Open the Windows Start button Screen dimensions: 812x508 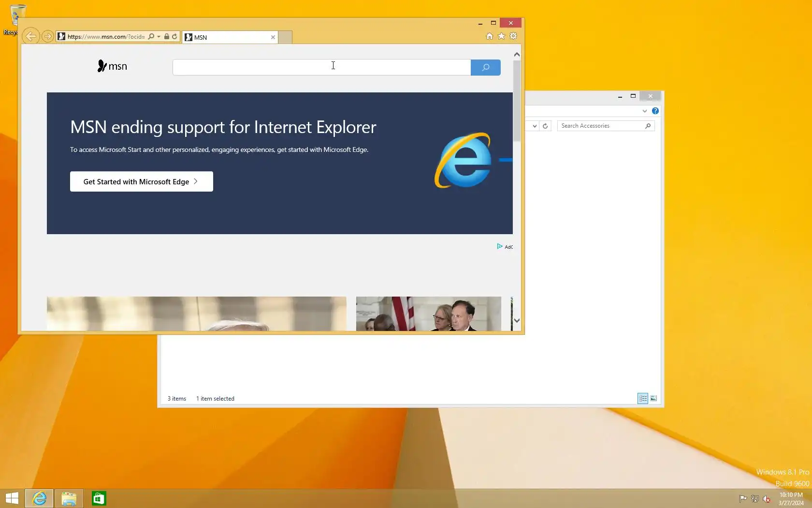click(x=12, y=498)
